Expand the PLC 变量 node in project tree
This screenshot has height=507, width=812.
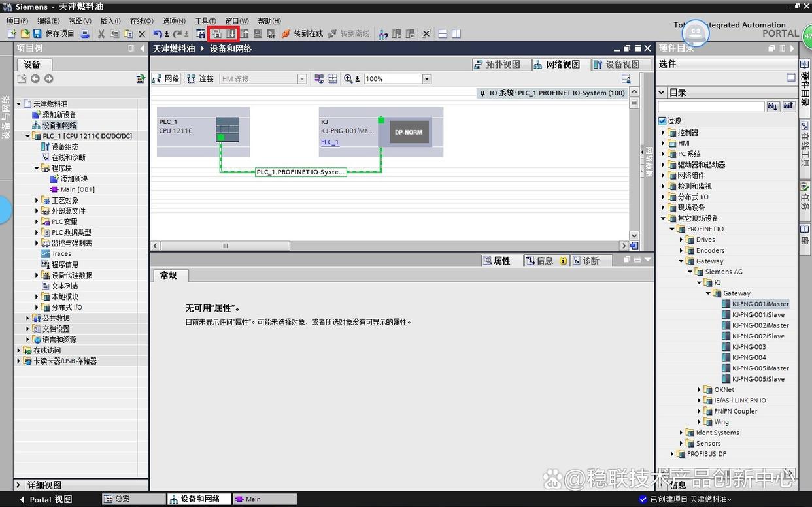pyautogui.click(x=37, y=222)
